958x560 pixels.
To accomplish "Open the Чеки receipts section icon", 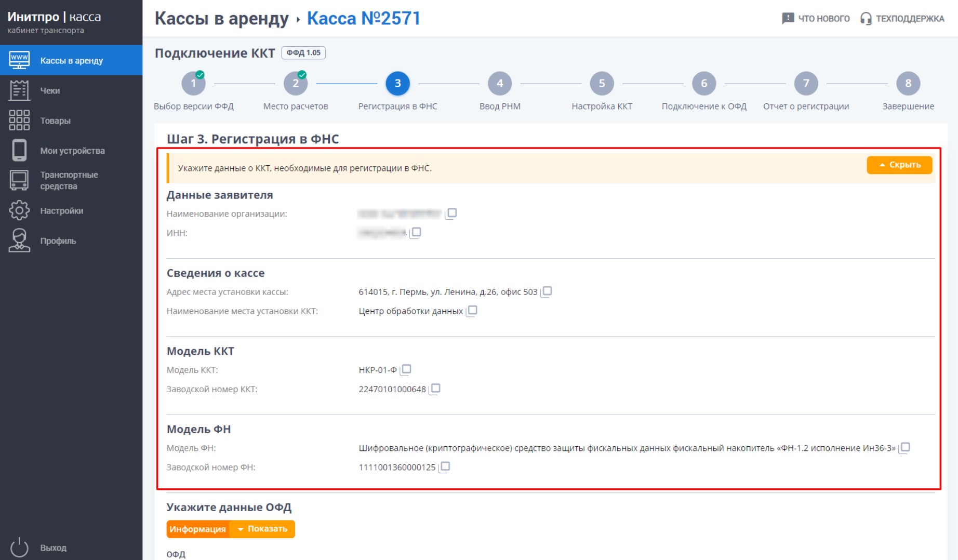I will [x=19, y=90].
